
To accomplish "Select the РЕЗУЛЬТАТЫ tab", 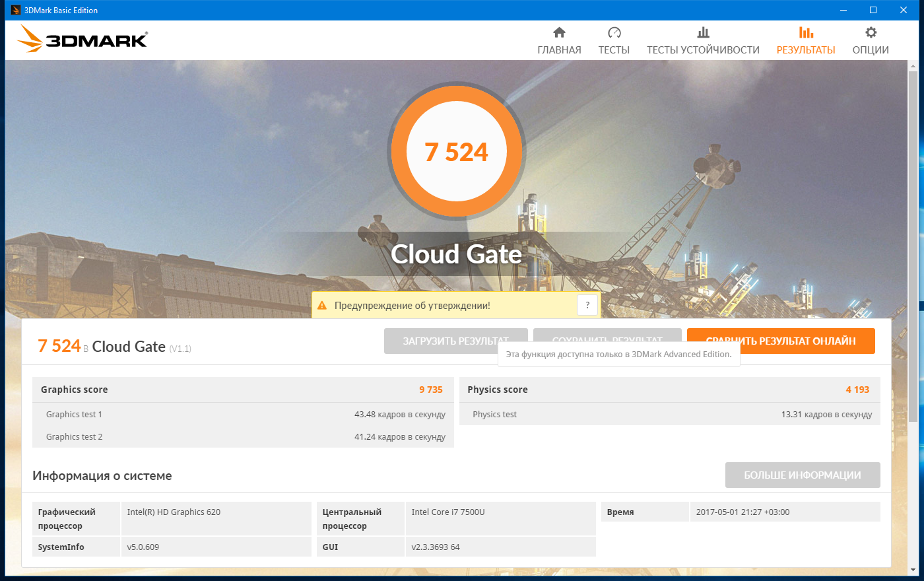I will [806, 50].
